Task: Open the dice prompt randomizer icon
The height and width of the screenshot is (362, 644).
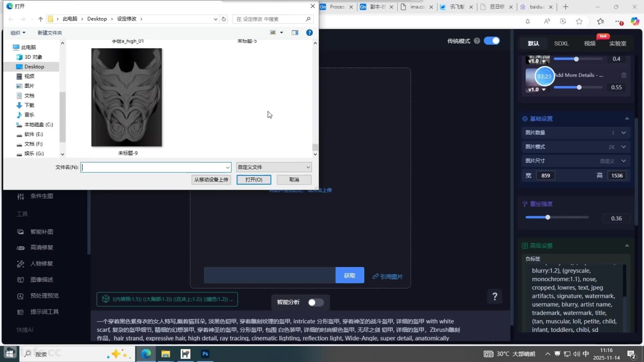Action: [106, 299]
